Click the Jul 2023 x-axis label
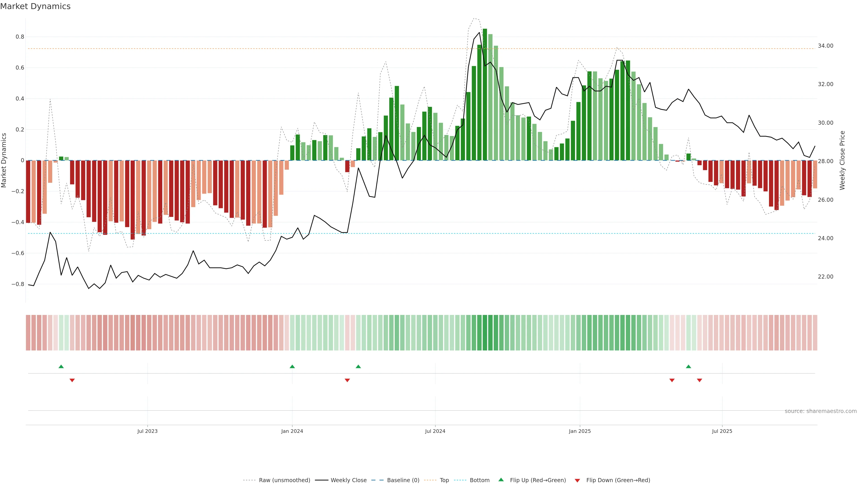 point(147,431)
